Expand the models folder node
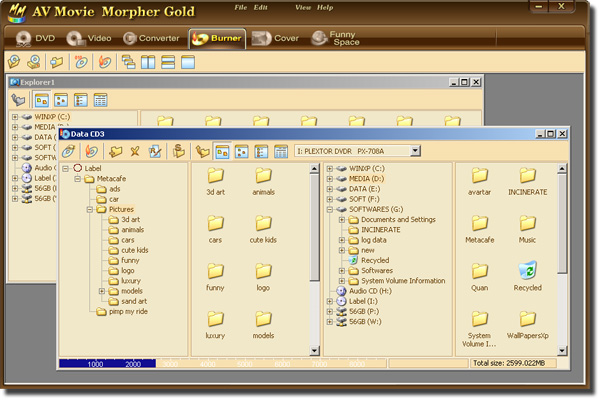 pyautogui.click(x=102, y=291)
